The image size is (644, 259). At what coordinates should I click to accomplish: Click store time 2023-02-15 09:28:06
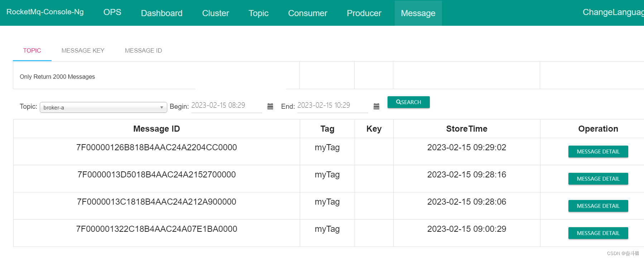point(467,202)
